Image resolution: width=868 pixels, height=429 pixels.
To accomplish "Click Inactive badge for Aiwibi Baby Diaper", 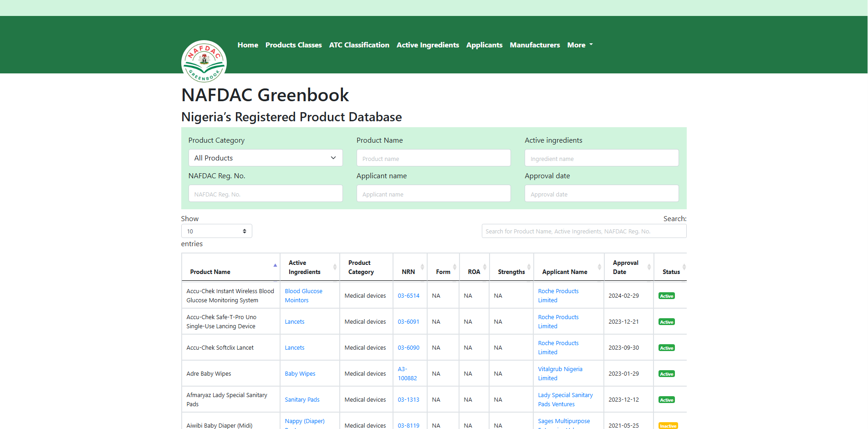I will (668, 426).
